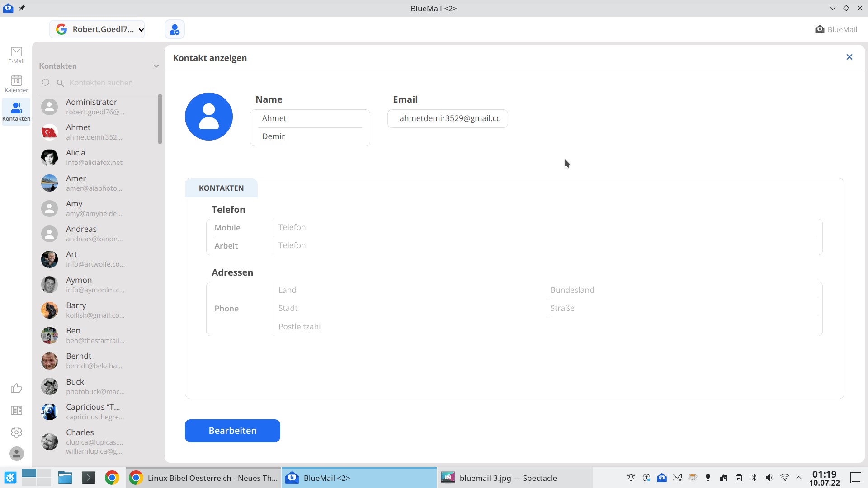Click the Bundesland address field
This screenshot has height=488, width=868.
684,291
